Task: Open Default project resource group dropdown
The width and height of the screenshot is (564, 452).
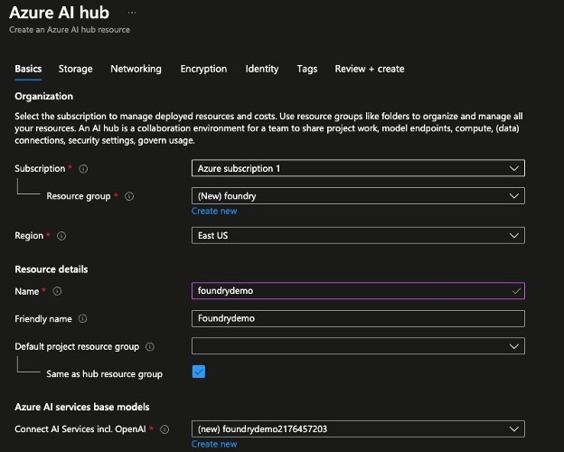Action: coord(358,346)
